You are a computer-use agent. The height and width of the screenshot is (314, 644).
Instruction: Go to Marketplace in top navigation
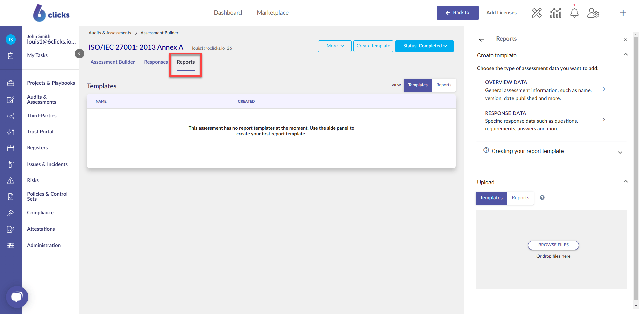coord(273,13)
